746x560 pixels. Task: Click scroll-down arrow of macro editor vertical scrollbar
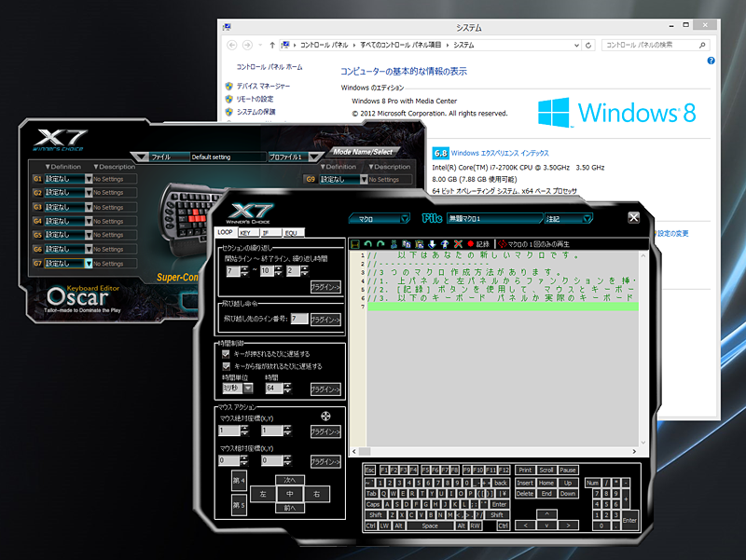click(x=643, y=442)
